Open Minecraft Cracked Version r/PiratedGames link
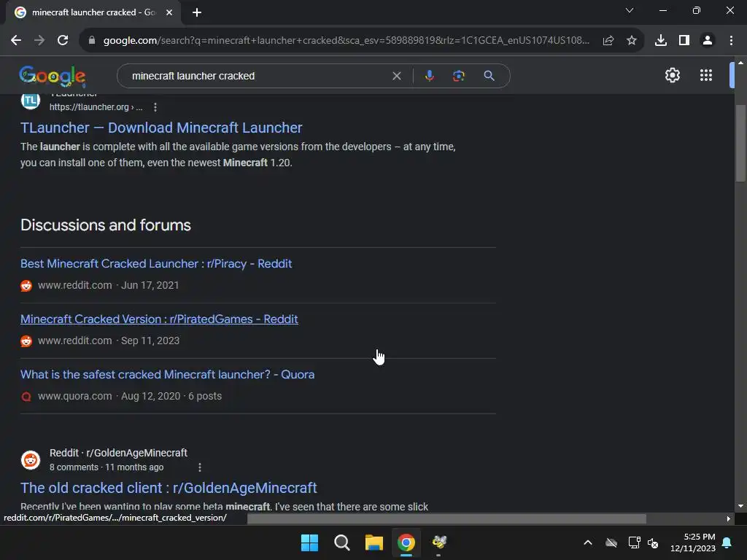 tap(159, 319)
